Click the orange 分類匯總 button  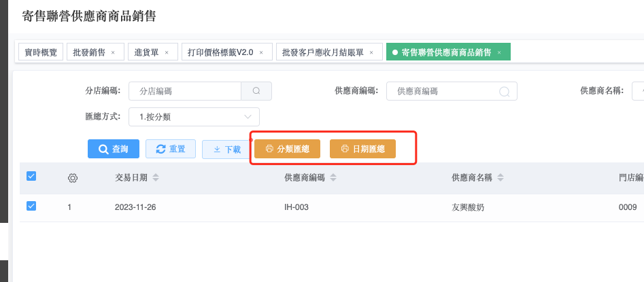pos(287,149)
